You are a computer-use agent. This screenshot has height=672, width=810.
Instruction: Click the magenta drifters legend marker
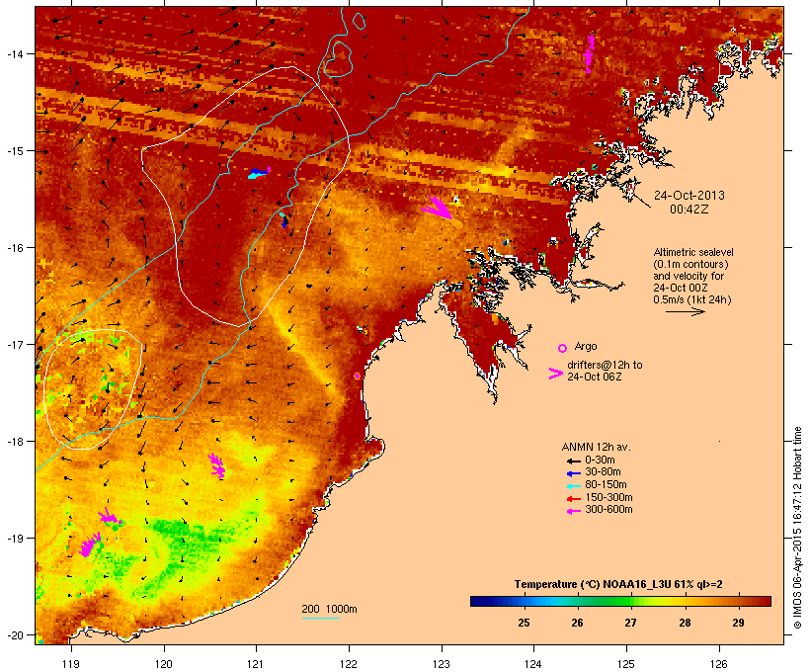point(555,374)
